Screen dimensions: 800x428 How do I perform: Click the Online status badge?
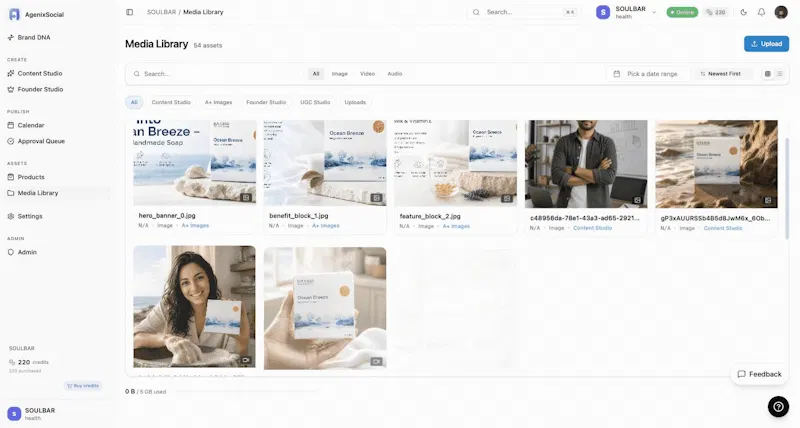click(682, 12)
